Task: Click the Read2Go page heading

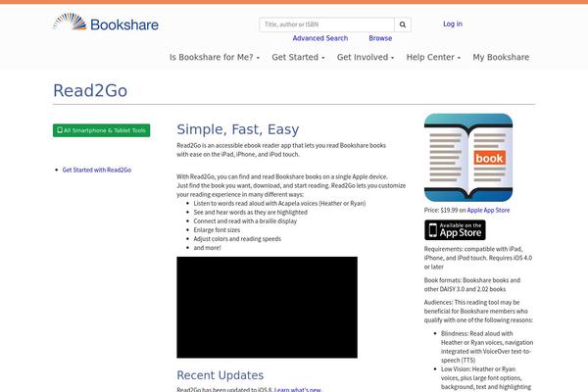Action: pos(90,91)
